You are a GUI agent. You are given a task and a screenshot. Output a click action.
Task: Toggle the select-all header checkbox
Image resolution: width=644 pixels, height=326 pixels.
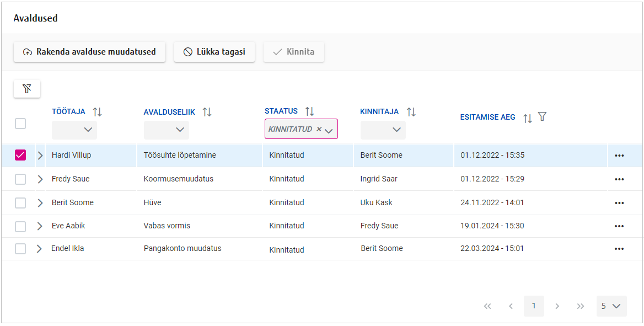click(x=20, y=124)
